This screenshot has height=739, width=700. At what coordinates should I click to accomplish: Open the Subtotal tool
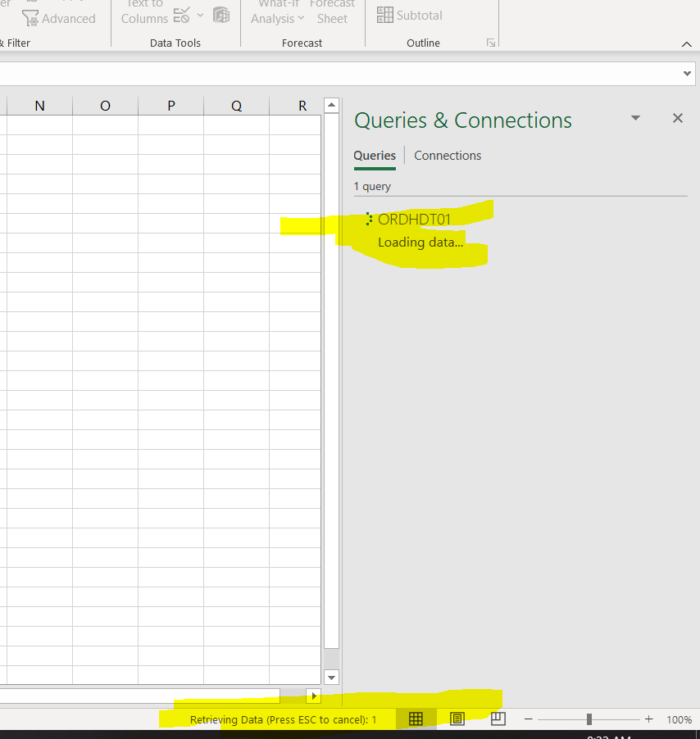coord(409,15)
